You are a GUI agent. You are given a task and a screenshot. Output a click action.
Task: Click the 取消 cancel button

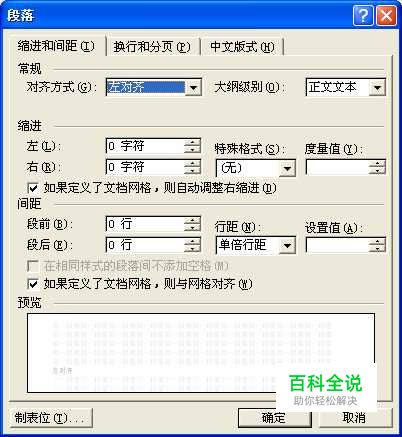355,418
